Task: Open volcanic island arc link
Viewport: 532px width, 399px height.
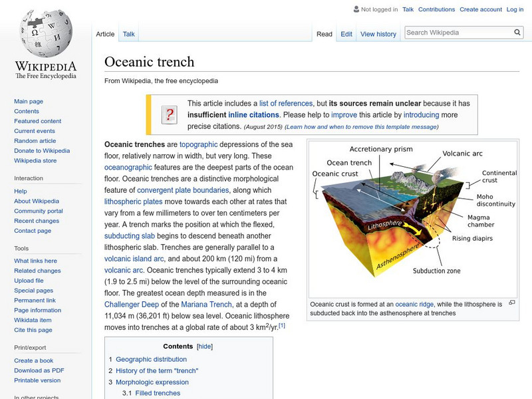Action: tap(134, 259)
